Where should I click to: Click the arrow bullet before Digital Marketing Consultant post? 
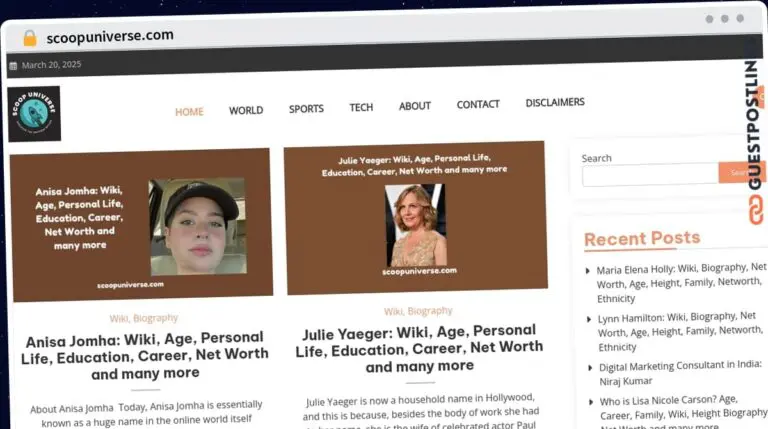[590, 367]
